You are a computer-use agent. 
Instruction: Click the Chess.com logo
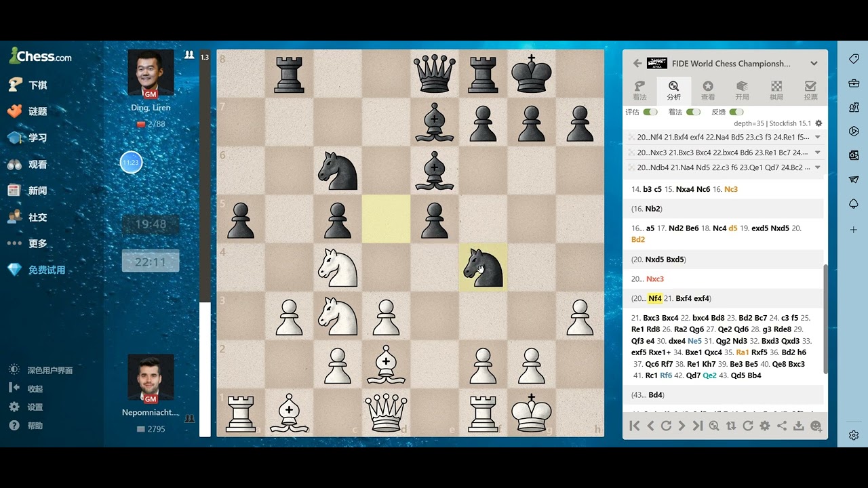(40, 56)
